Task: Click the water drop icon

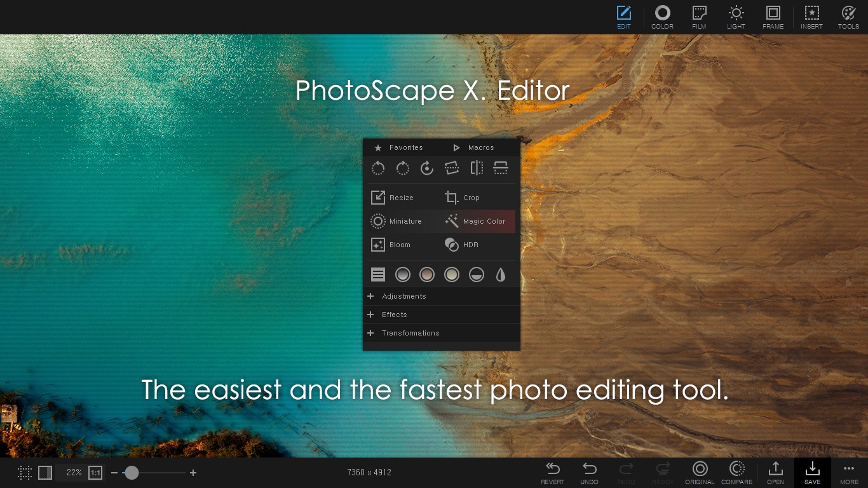Action: 501,274
